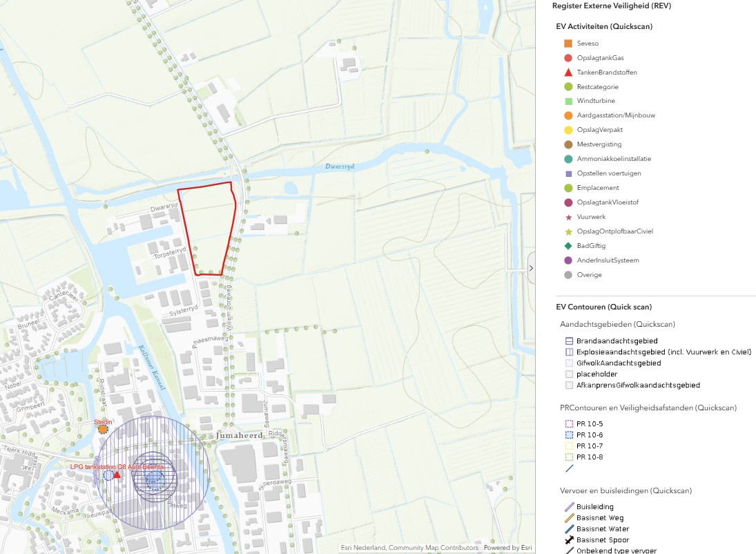Click the Phaesmaweg street label

tap(210, 341)
